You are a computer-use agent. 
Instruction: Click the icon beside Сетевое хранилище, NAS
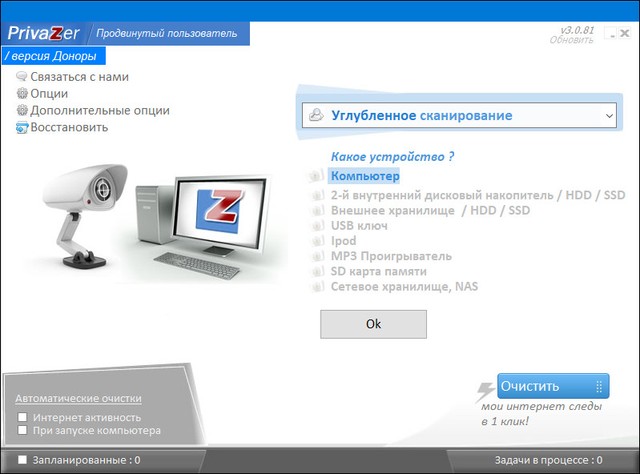(318, 287)
